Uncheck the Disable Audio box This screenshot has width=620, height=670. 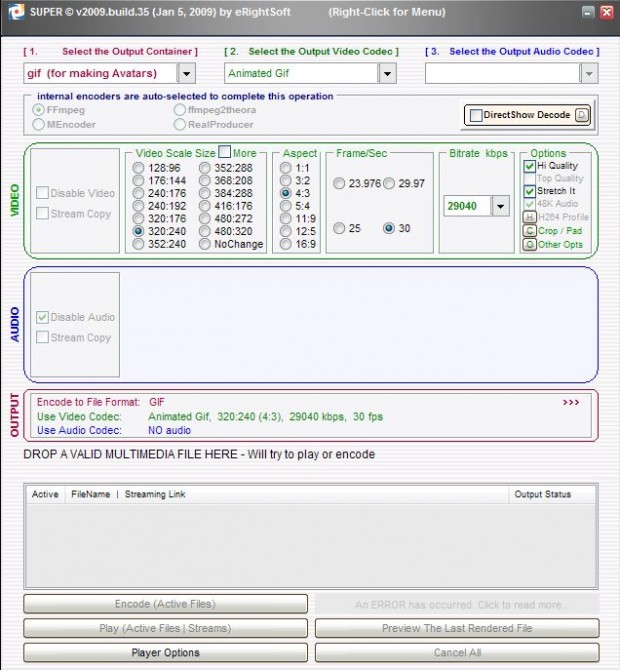(42, 317)
